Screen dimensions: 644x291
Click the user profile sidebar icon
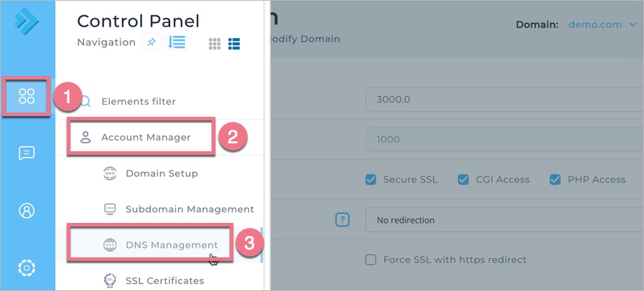27,210
